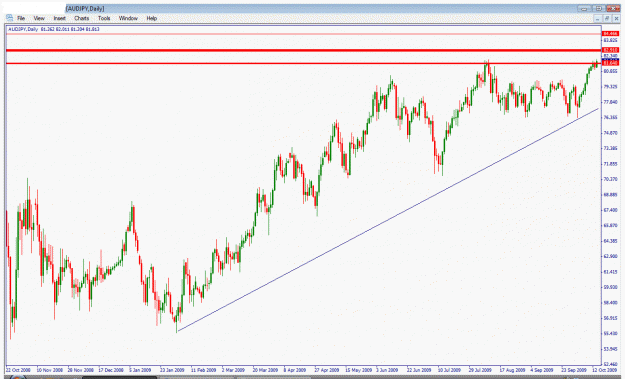Click the 3 Jun 2009 date label
This screenshot has height=379, width=625.
(387, 370)
